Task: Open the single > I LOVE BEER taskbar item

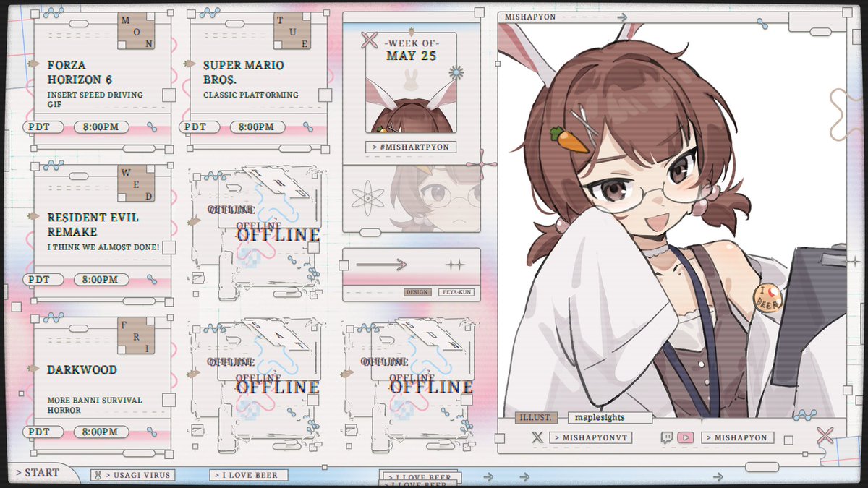Action: tap(248, 475)
